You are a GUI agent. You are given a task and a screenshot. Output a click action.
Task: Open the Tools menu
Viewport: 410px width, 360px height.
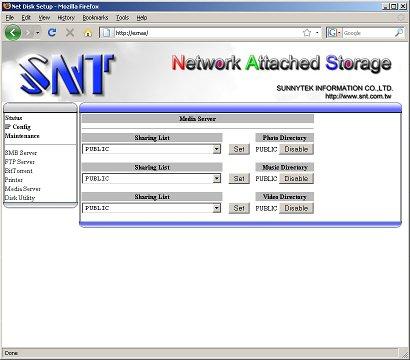coord(122,18)
